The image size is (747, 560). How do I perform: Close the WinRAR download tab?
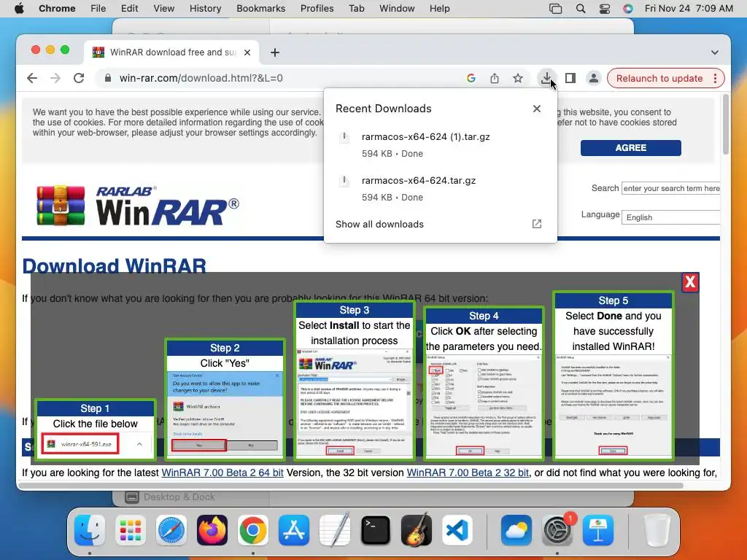[x=247, y=52]
